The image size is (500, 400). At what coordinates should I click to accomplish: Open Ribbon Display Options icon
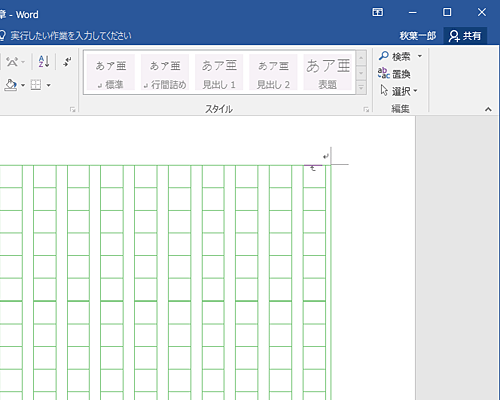tap(378, 12)
